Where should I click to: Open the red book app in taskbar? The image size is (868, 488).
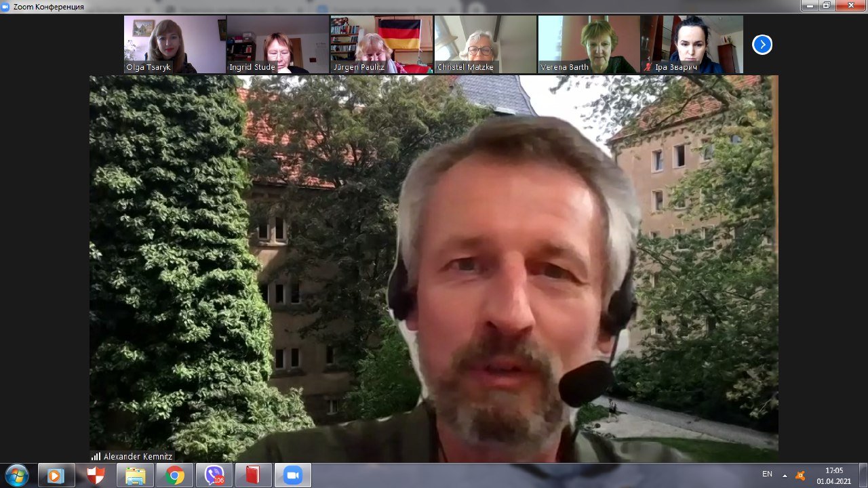point(253,476)
